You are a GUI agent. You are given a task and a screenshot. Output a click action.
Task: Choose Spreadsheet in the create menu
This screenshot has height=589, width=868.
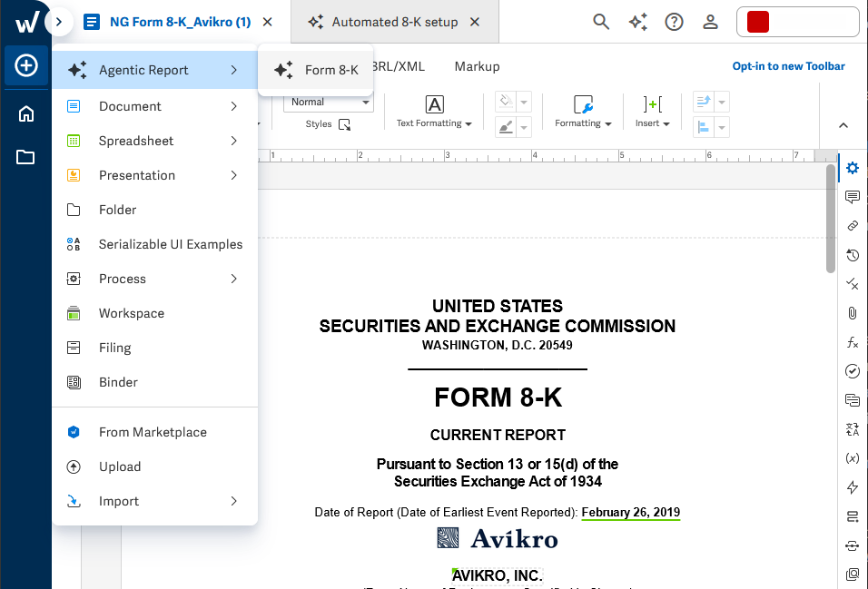coord(155,141)
